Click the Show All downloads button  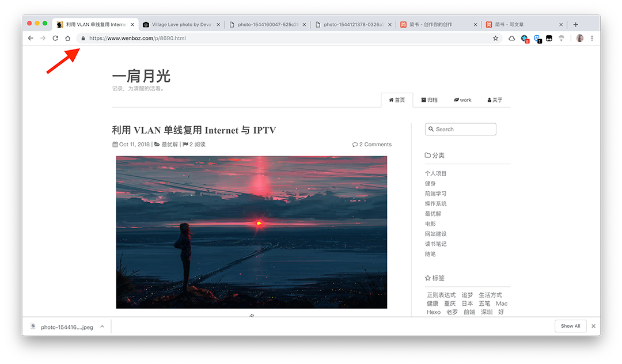tap(570, 326)
